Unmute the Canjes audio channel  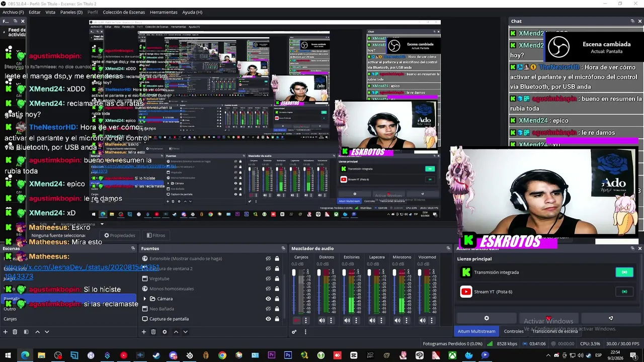[x=297, y=320]
